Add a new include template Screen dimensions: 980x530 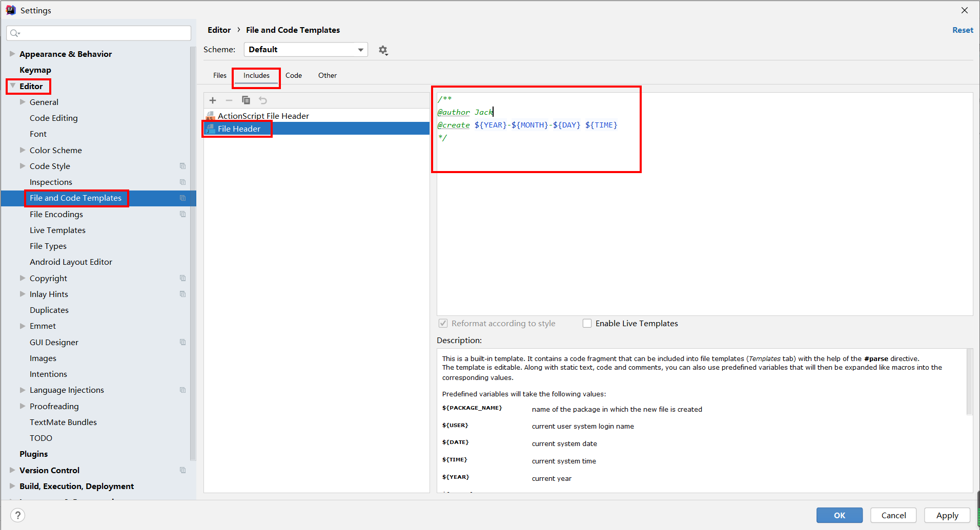tap(213, 100)
